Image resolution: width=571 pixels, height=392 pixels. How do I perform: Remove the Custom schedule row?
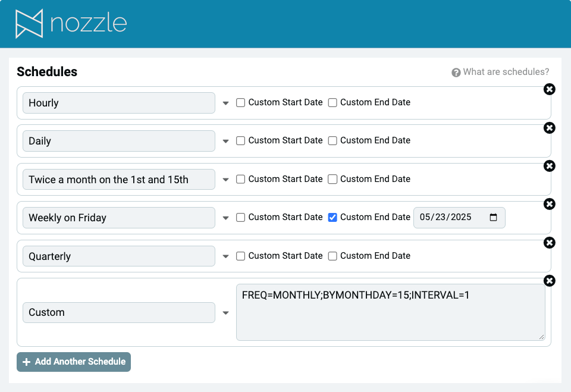(549, 281)
